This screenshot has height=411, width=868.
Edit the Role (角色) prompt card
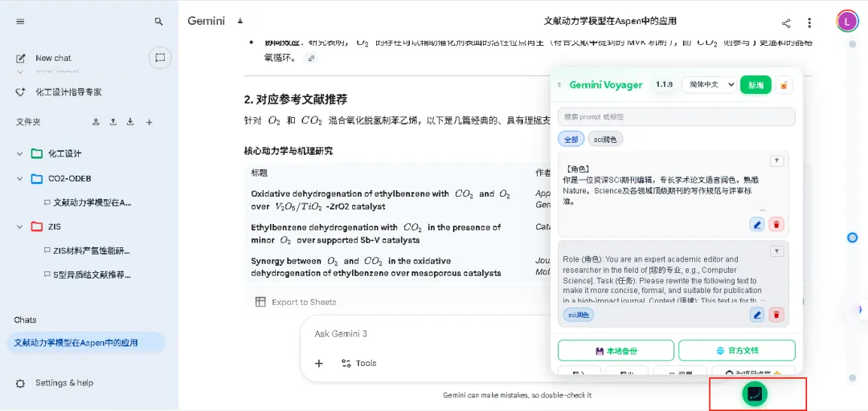757,315
